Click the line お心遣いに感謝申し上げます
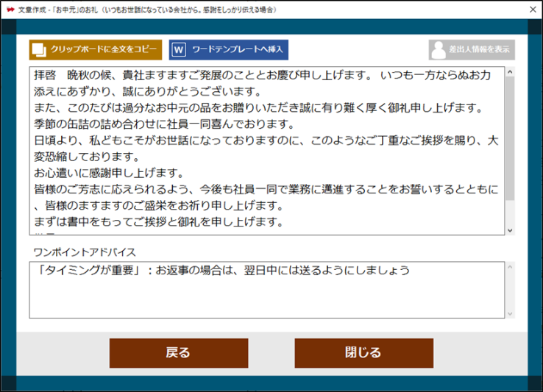The width and height of the screenshot is (543, 392). pos(109,173)
